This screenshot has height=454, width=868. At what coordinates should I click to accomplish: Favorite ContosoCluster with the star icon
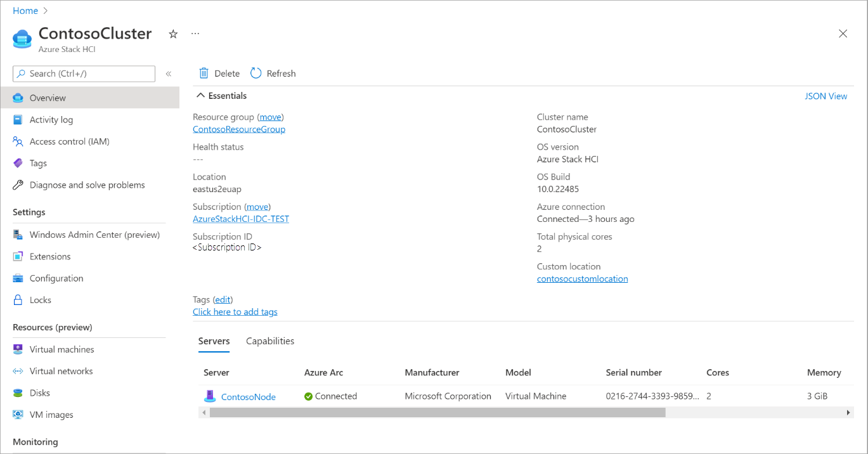(173, 34)
